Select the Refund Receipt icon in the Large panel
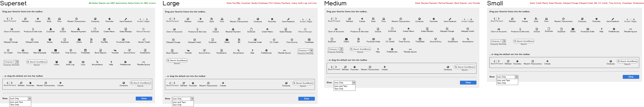Viewport: 644px width, 107px height. 305,29
